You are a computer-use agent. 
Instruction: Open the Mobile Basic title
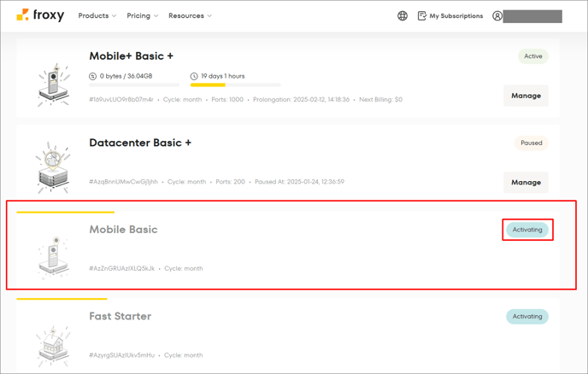(x=123, y=230)
